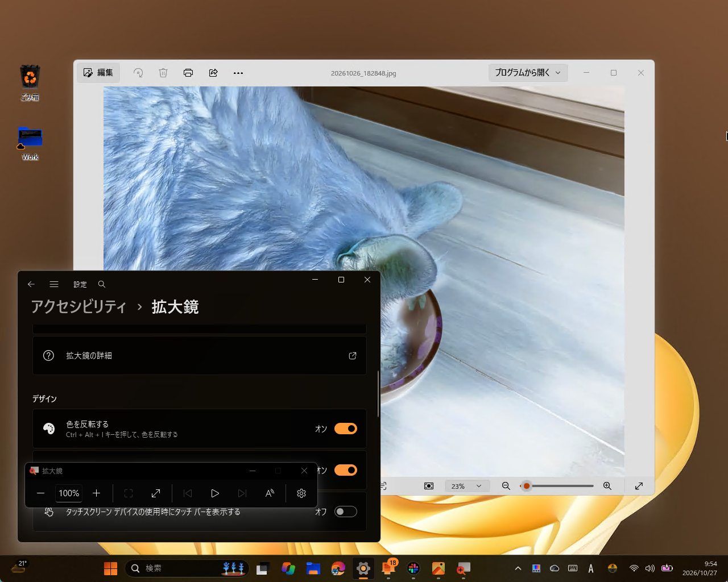
Task: Decrease magnification with Magnifier minus button
Action: pyautogui.click(x=41, y=493)
